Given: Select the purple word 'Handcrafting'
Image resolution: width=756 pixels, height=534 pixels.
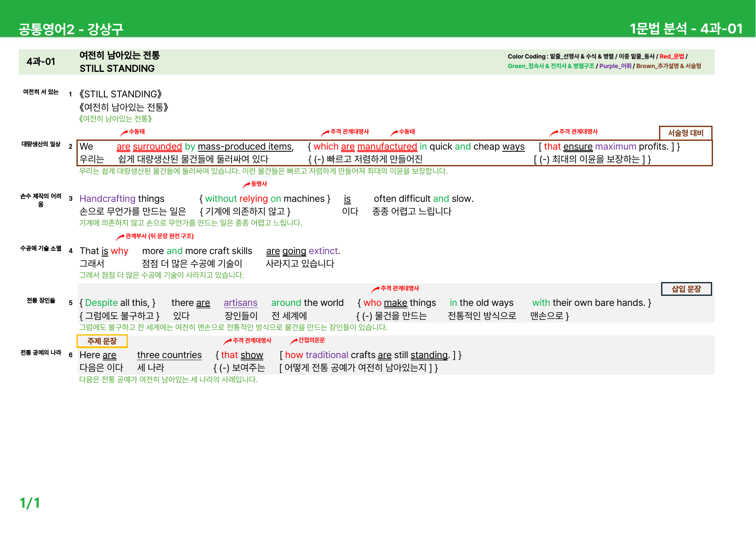Looking at the screenshot, I should (107, 198).
